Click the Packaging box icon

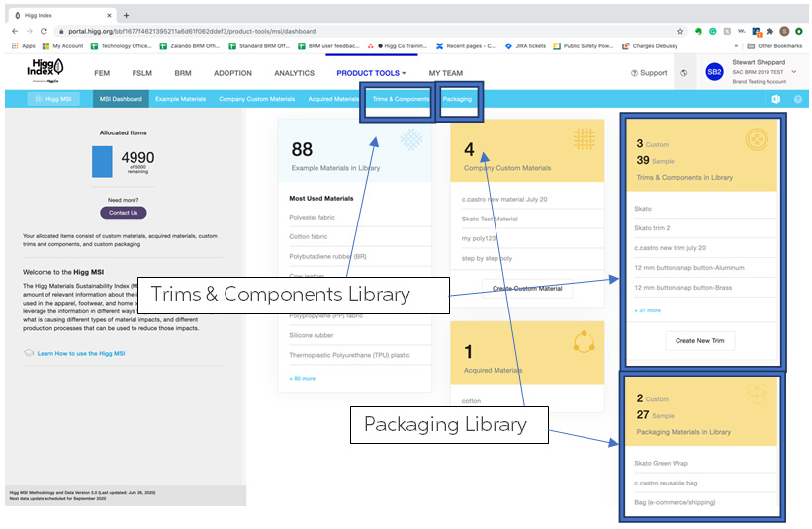tap(756, 394)
